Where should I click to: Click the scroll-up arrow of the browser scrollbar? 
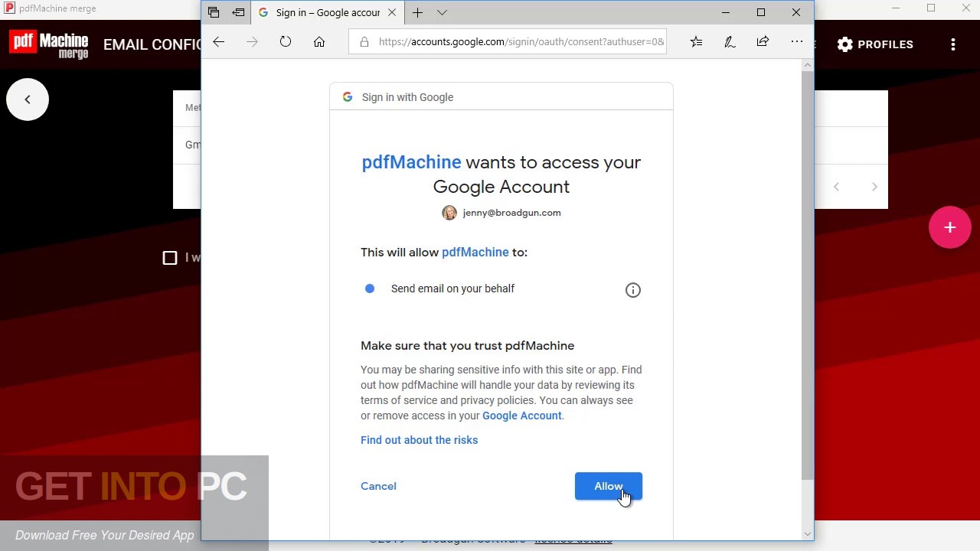click(807, 65)
